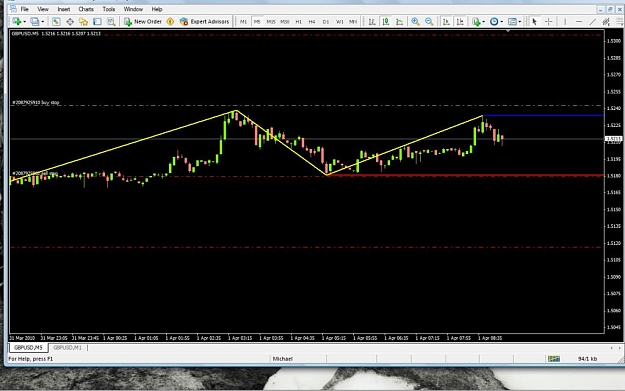Toggle the Terminal panel icon

(x=97, y=22)
